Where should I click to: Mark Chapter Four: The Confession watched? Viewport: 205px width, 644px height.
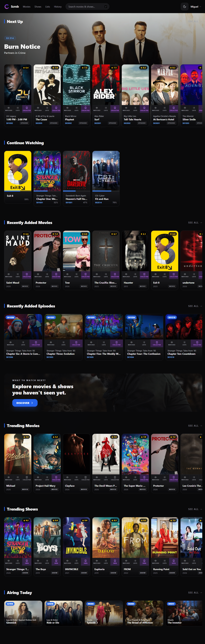[131, 343]
